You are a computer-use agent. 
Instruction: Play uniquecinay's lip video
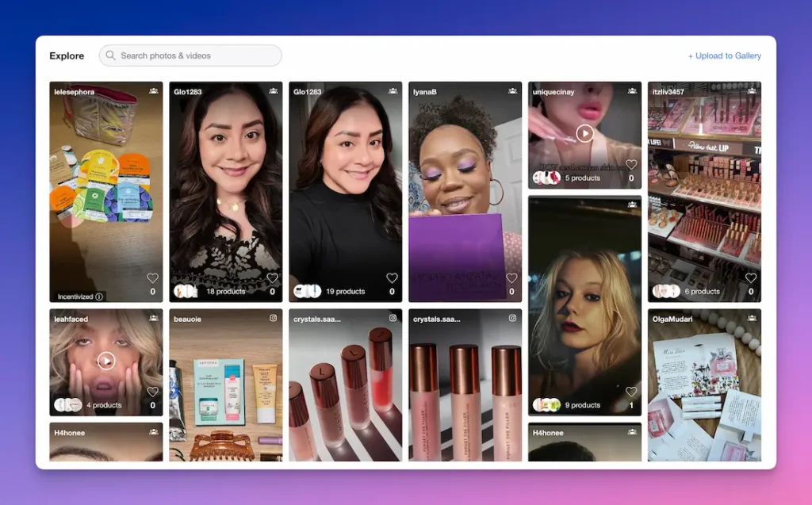584,133
